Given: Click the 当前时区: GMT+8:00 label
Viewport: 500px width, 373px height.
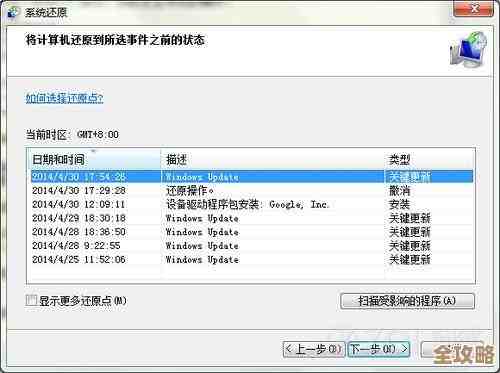Looking at the screenshot, I should [72, 135].
